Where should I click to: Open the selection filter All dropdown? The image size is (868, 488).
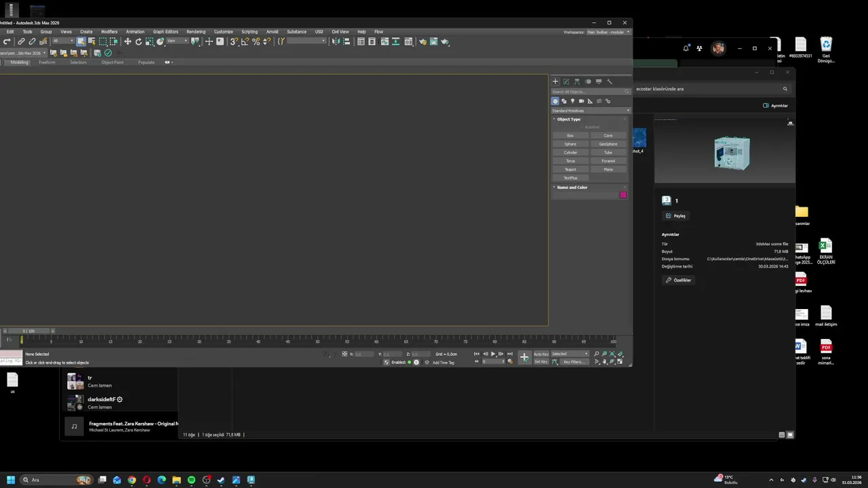(63, 41)
